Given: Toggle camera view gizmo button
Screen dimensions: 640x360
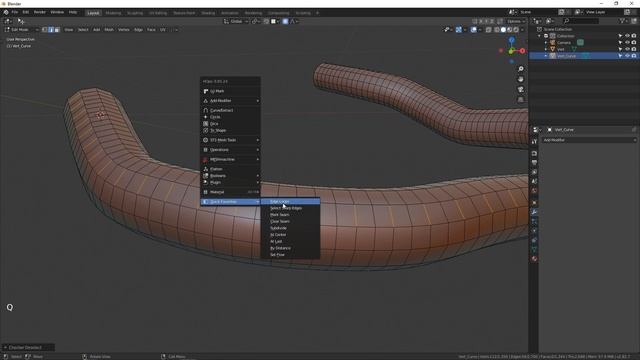Looking at the screenshot, I should [520, 89].
